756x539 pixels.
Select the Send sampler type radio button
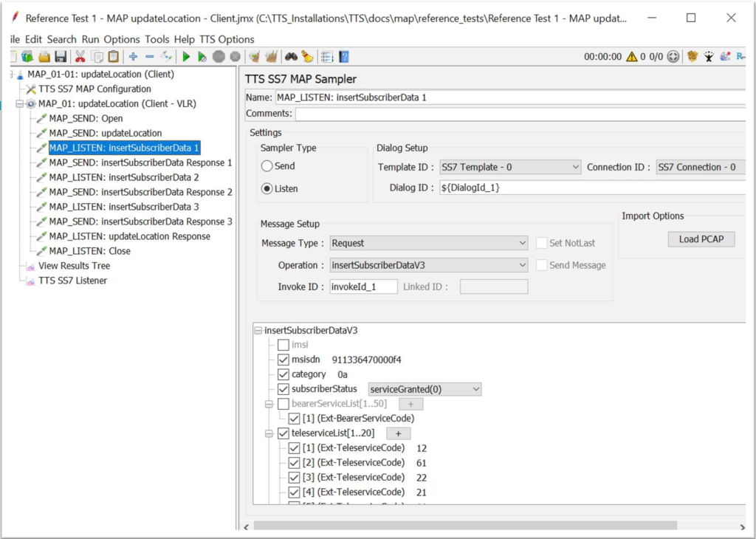[267, 166]
